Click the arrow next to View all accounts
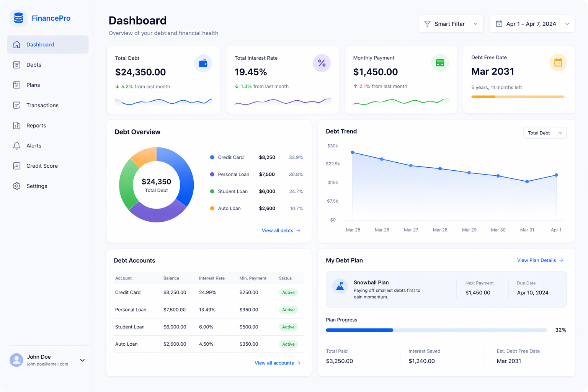 point(299,363)
